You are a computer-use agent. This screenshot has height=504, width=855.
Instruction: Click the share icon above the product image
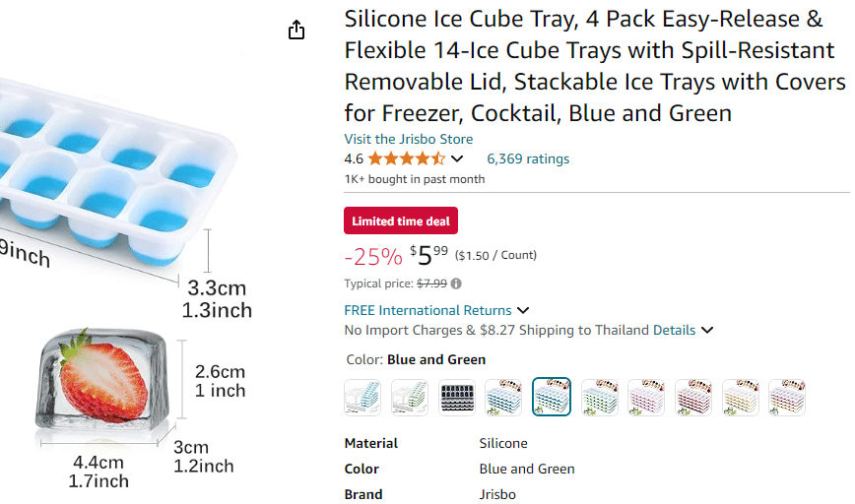(296, 31)
